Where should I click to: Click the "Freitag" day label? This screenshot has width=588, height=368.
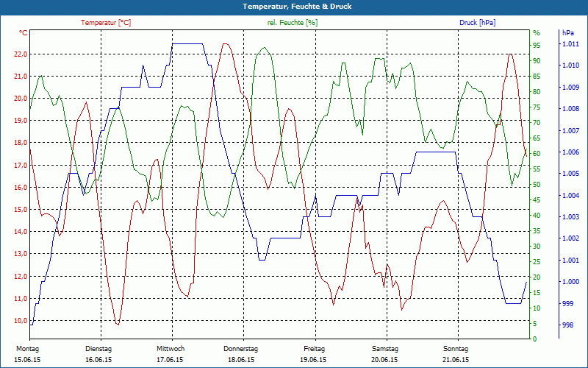tap(315, 349)
